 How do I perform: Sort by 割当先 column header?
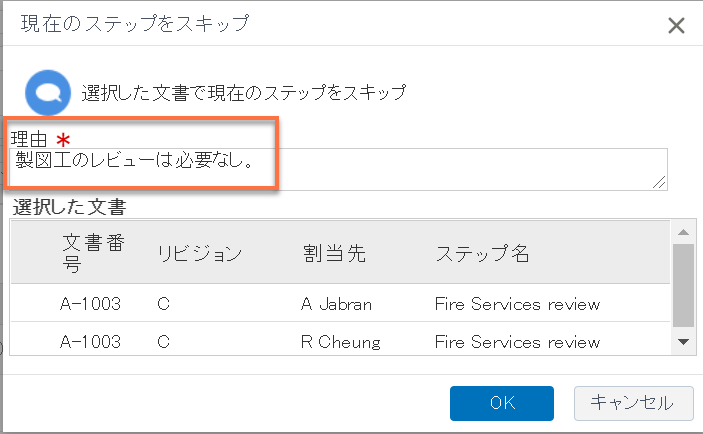pyautogui.click(x=334, y=253)
